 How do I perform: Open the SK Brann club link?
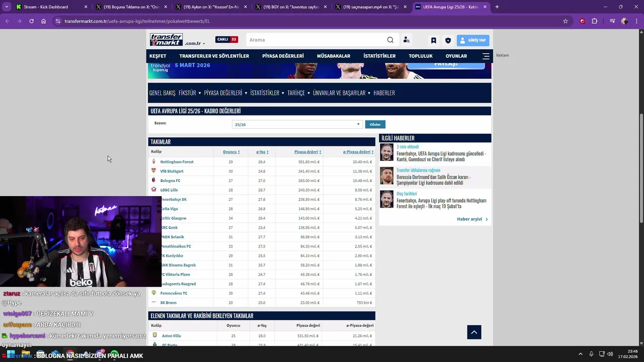point(168,303)
